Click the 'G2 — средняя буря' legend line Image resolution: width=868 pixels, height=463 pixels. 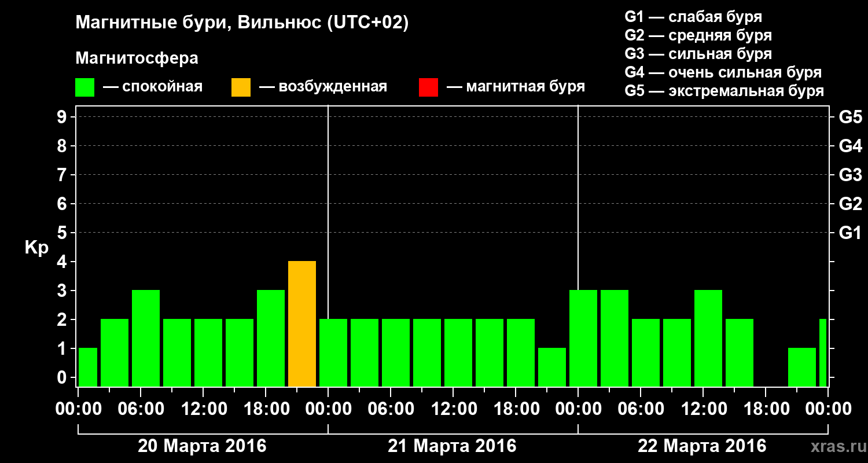[x=698, y=35]
